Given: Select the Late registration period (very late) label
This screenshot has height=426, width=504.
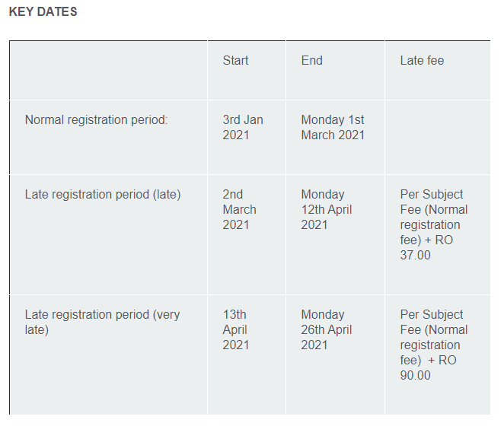Looking at the screenshot, I should tap(102, 322).
